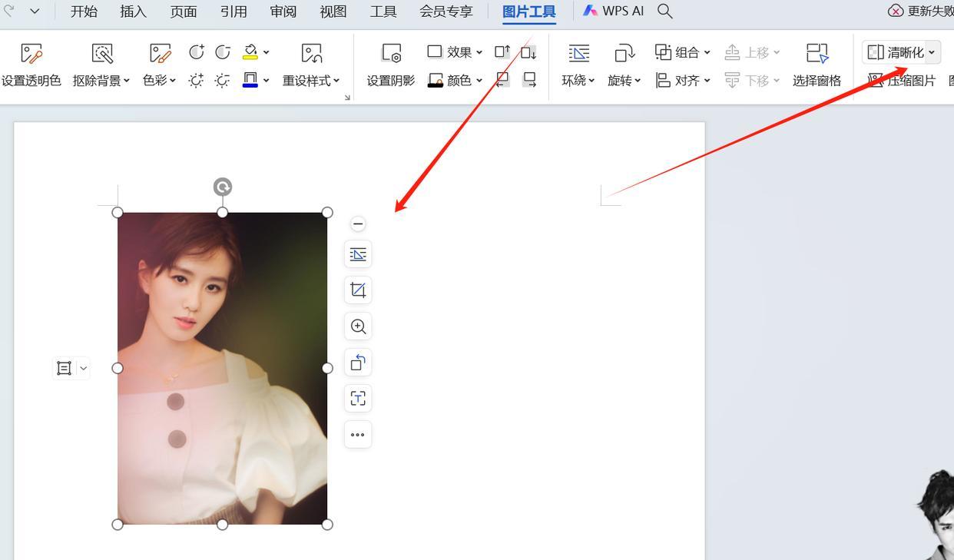
Task: Decrease the picture contrast
Action: (223, 52)
